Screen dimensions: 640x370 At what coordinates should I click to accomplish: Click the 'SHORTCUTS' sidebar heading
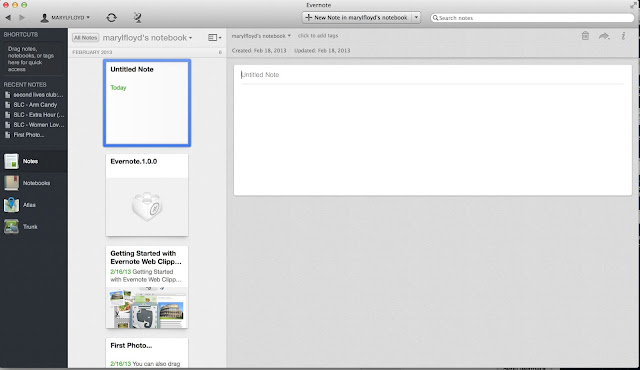click(21, 35)
